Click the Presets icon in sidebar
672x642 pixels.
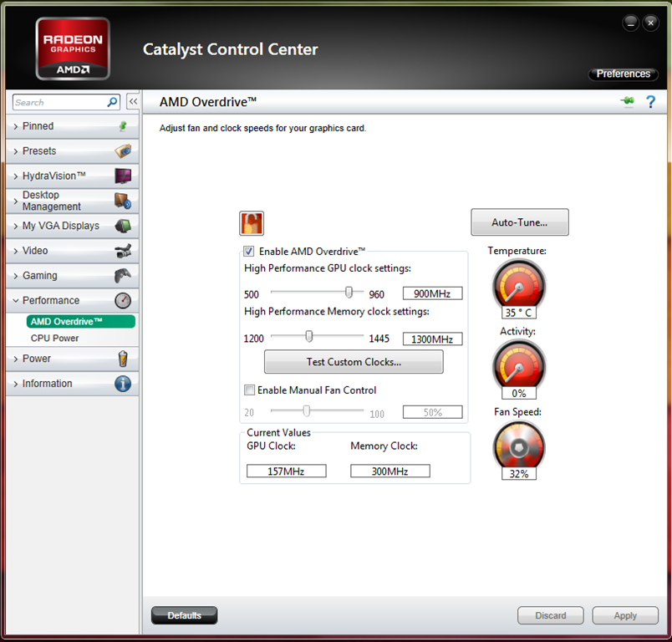[x=123, y=150]
